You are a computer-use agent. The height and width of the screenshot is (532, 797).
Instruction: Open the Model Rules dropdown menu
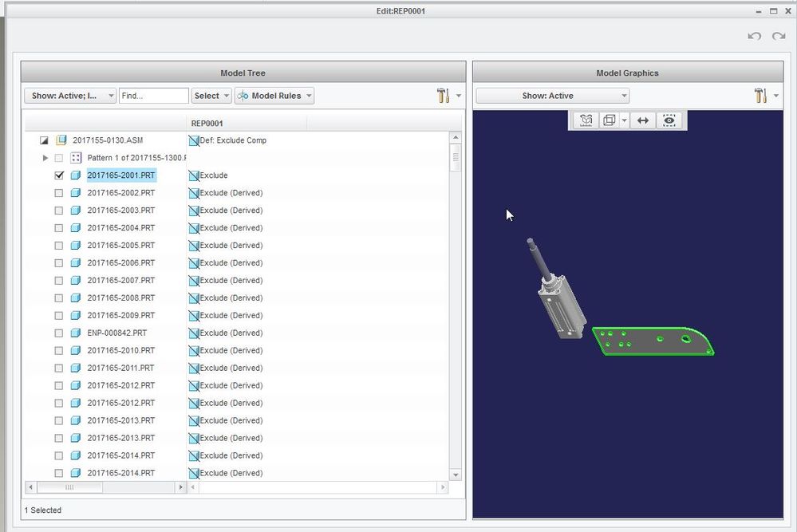point(274,96)
